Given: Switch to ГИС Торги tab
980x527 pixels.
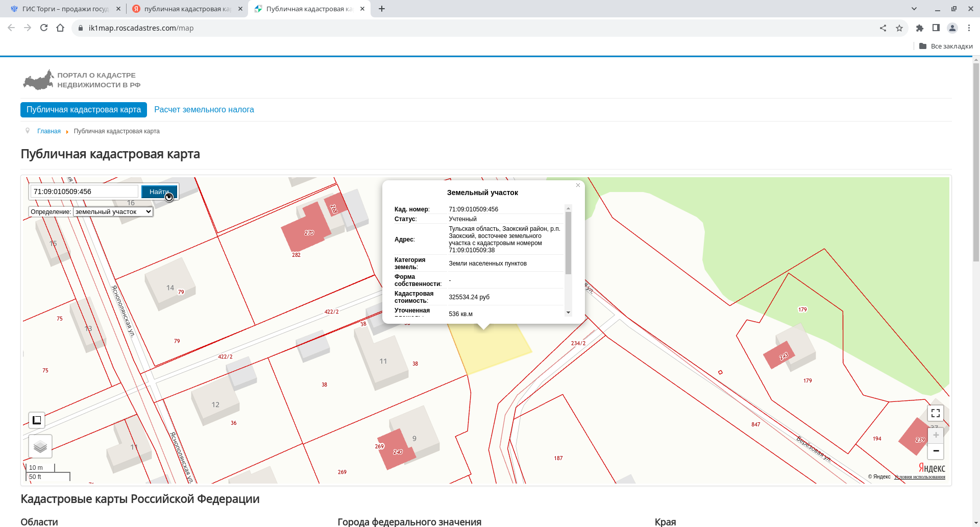Looking at the screenshot, I should [65, 9].
